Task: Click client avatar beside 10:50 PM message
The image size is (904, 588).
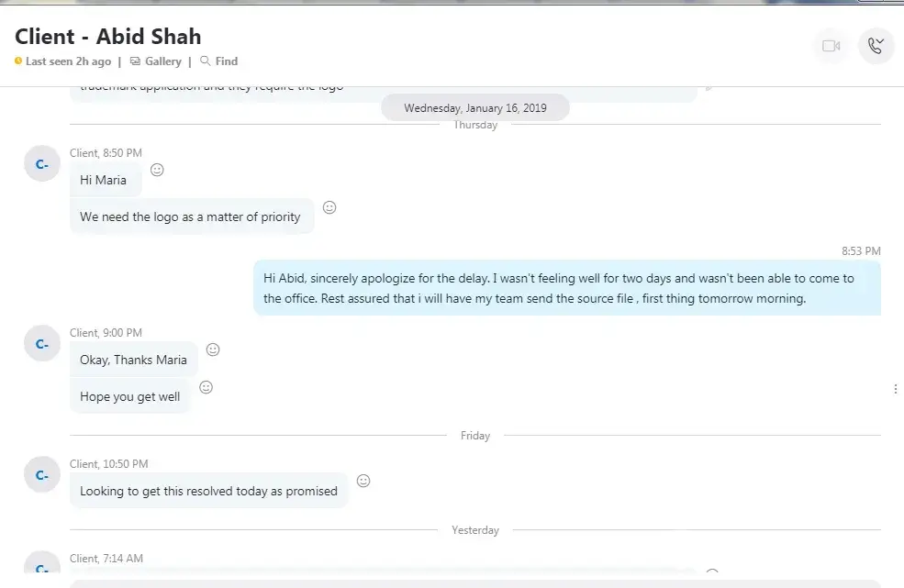Action: click(42, 474)
